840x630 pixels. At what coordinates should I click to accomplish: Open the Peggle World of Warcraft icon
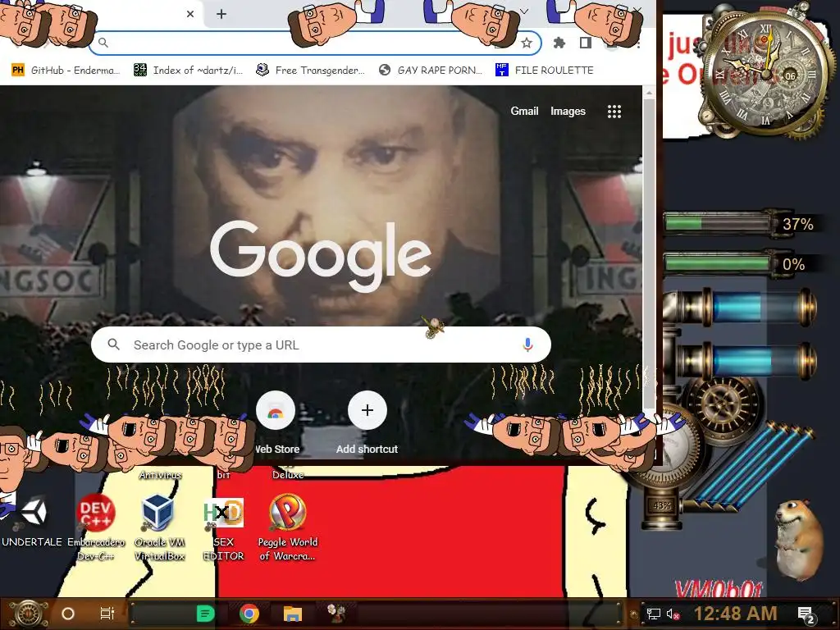[x=288, y=527]
